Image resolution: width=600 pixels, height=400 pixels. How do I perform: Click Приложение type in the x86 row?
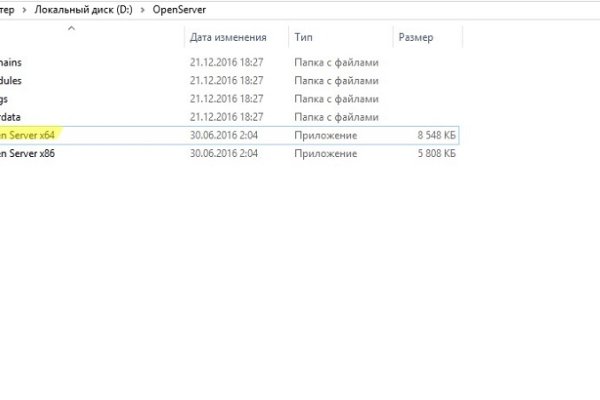pos(325,154)
